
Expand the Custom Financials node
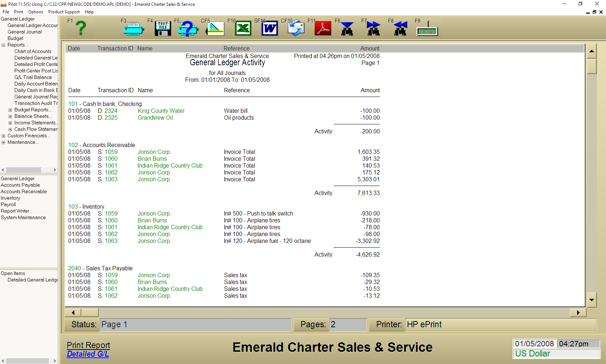click(x=4, y=136)
